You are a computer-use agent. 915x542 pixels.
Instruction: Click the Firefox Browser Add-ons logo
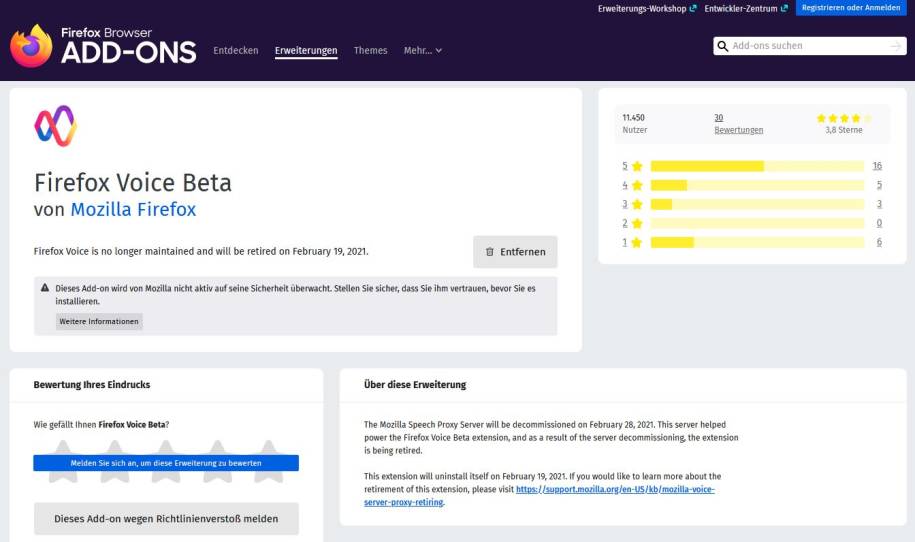[103, 46]
